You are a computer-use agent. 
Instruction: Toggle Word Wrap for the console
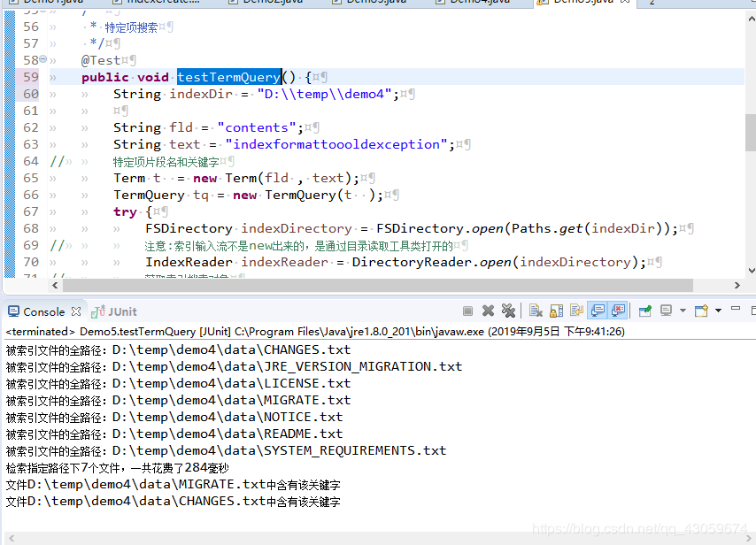(x=576, y=311)
